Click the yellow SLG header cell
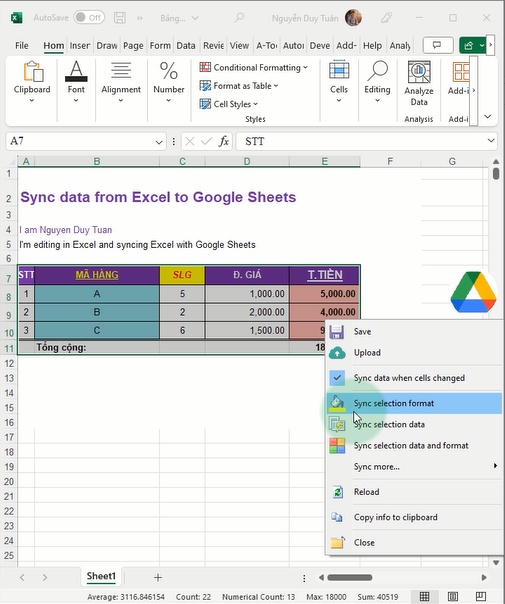 (182, 275)
